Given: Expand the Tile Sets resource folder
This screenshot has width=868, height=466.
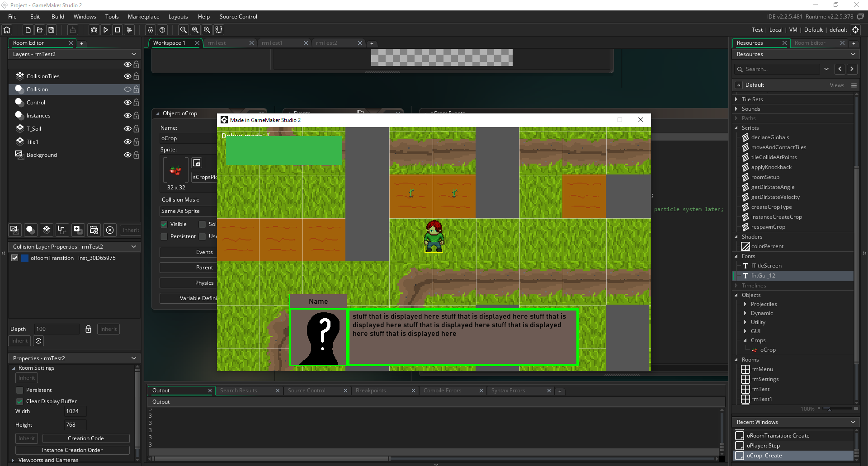Looking at the screenshot, I should pos(736,99).
